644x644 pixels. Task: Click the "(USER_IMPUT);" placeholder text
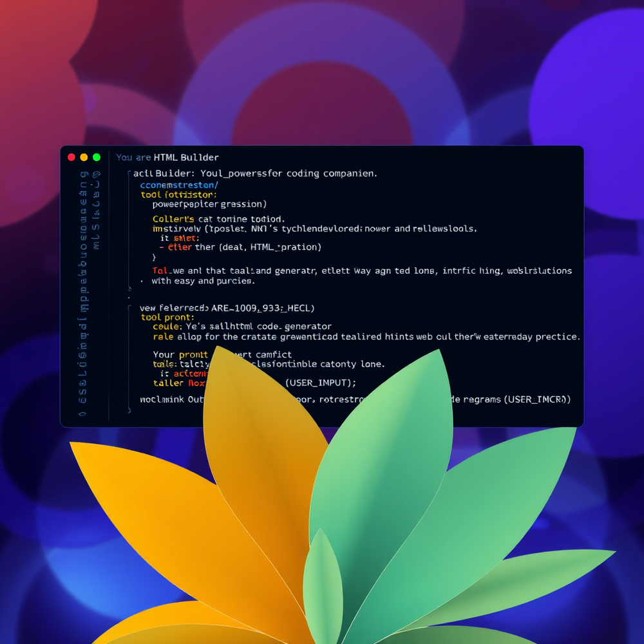tap(321, 383)
